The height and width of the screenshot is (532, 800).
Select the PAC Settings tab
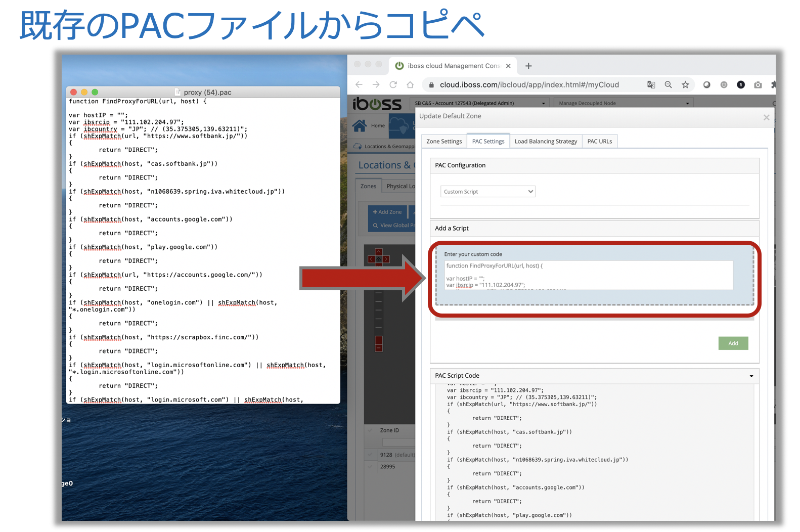(488, 141)
